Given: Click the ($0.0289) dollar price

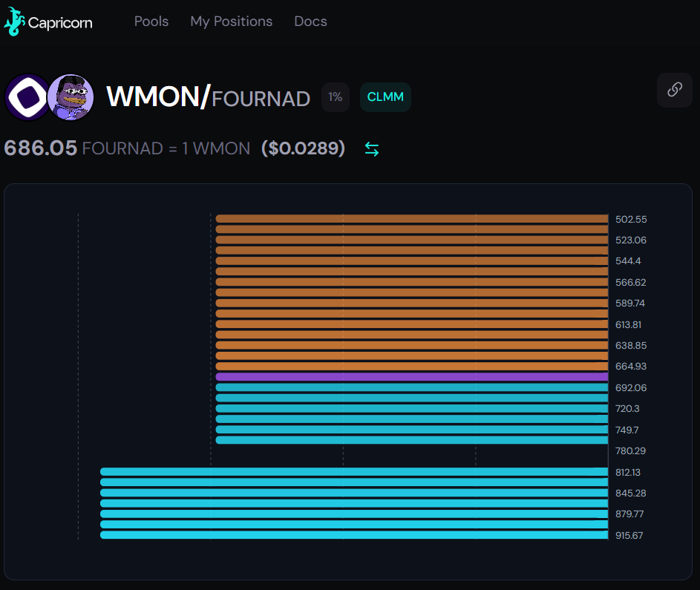Looking at the screenshot, I should (x=303, y=148).
